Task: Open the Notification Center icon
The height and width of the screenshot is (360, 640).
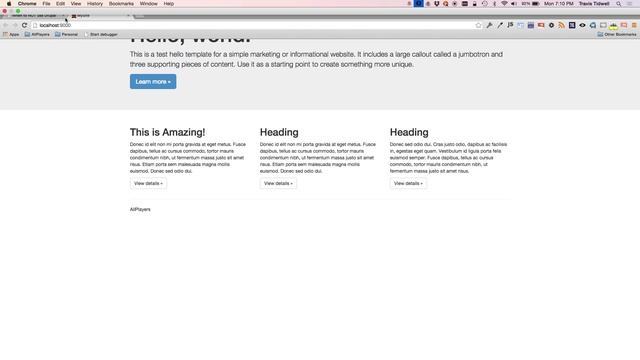Action: click(x=630, y=4)
